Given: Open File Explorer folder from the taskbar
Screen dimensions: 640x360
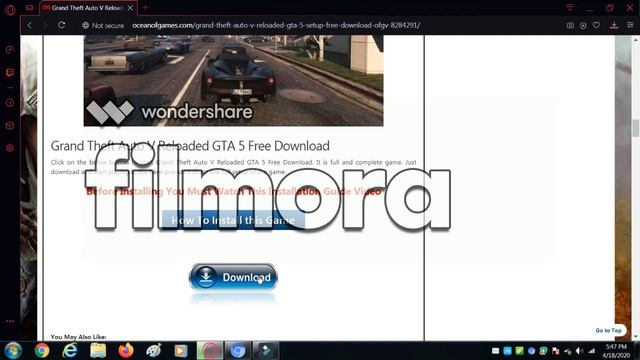Looking at the screenshot, I should [98, 351].
